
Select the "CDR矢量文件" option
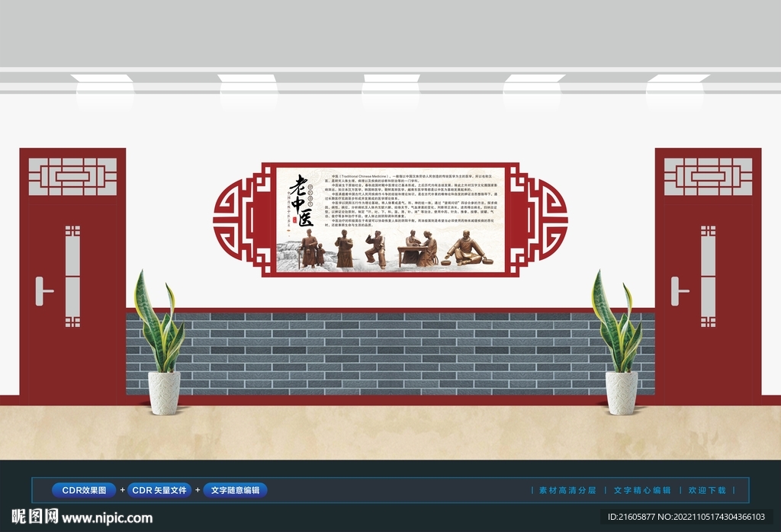[158, 490]
